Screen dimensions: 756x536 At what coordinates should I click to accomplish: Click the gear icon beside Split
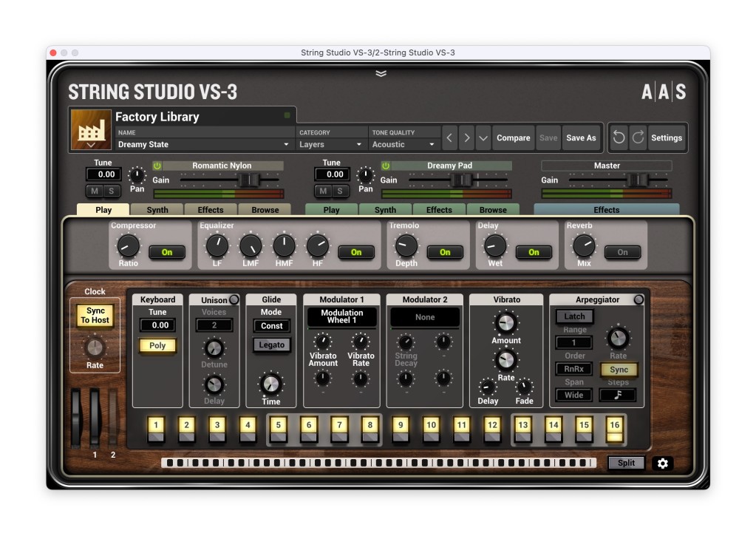tap(662, 463)
